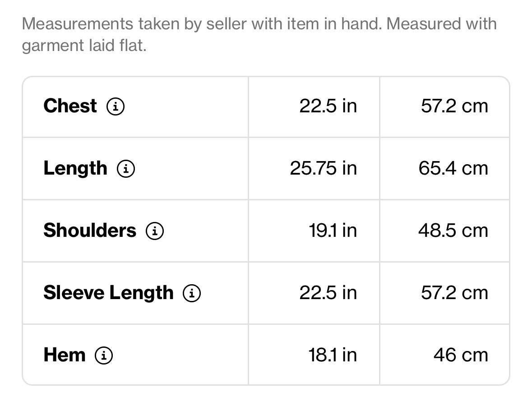Select the Sleeve Length row label
Image resolution: width=532 pixels, height=397 pixels.
click(108, 293)
